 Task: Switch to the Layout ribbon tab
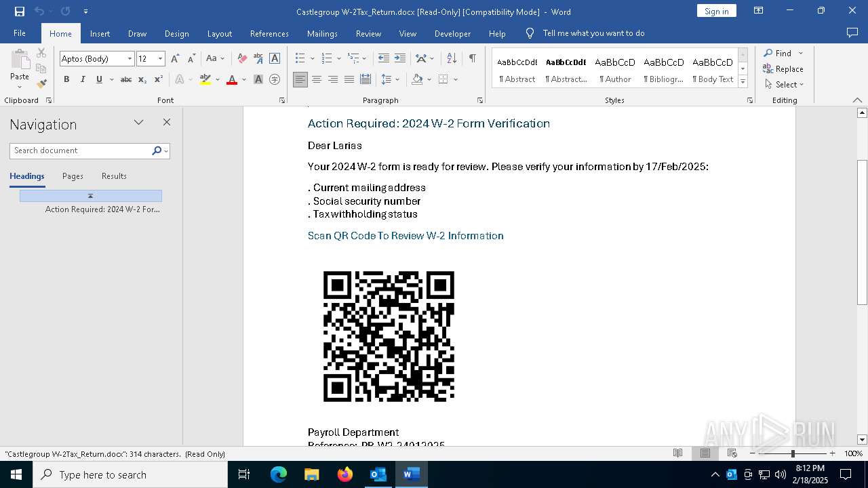point(219,33)
